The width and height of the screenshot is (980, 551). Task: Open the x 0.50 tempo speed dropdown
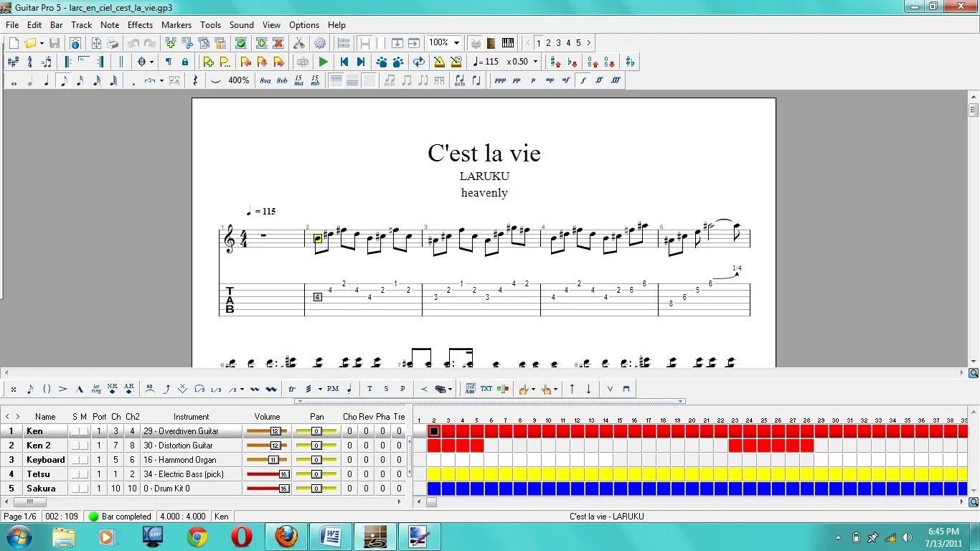(x=535, y=62)
